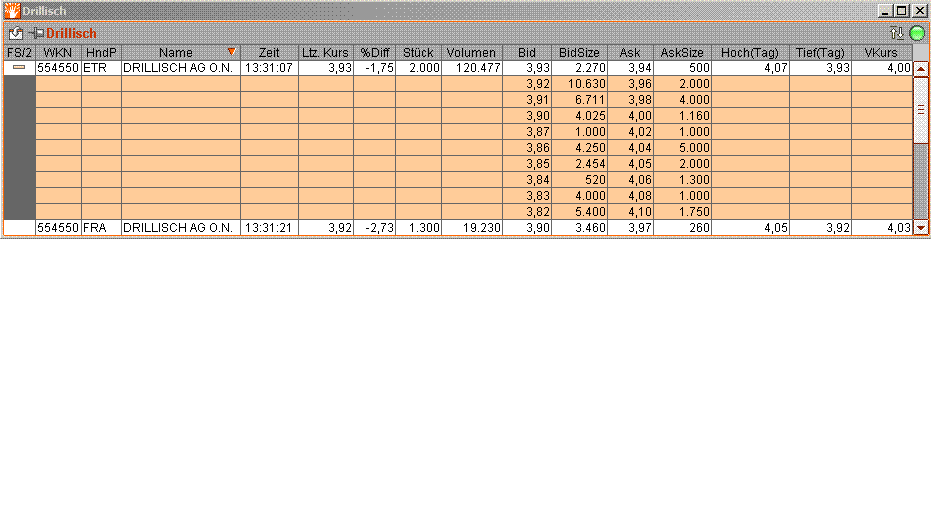Sort by FS/2 column header
The width and height of the screenshot is (931, 512).
(x=19, y=52)
